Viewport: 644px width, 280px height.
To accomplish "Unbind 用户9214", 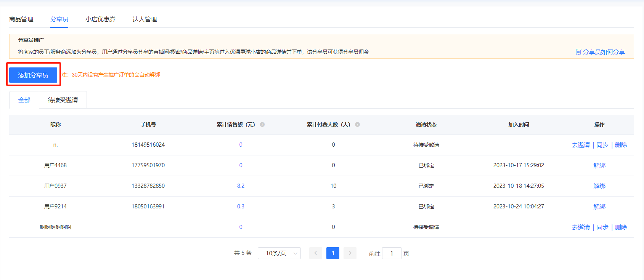I will (599, 206).
